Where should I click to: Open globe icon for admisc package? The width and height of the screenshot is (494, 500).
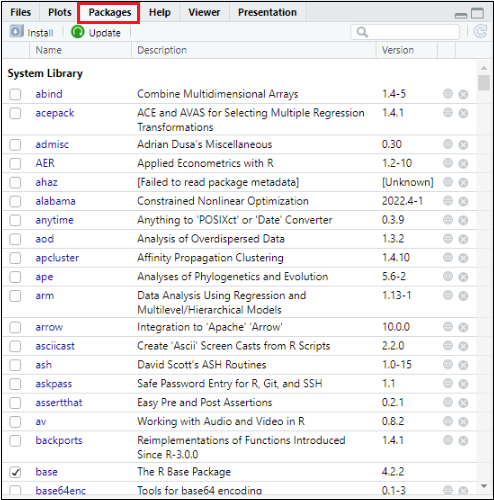click(448, 144)
